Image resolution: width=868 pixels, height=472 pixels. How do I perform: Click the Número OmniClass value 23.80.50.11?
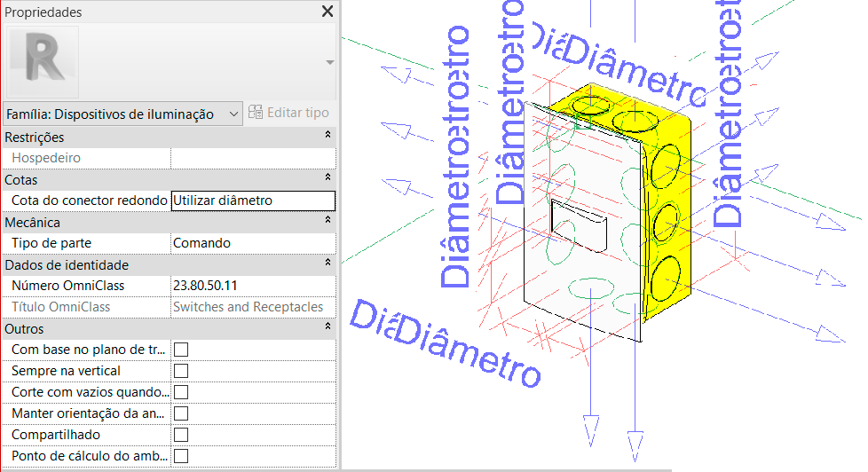pyautogui.click(x=253, y=286)
